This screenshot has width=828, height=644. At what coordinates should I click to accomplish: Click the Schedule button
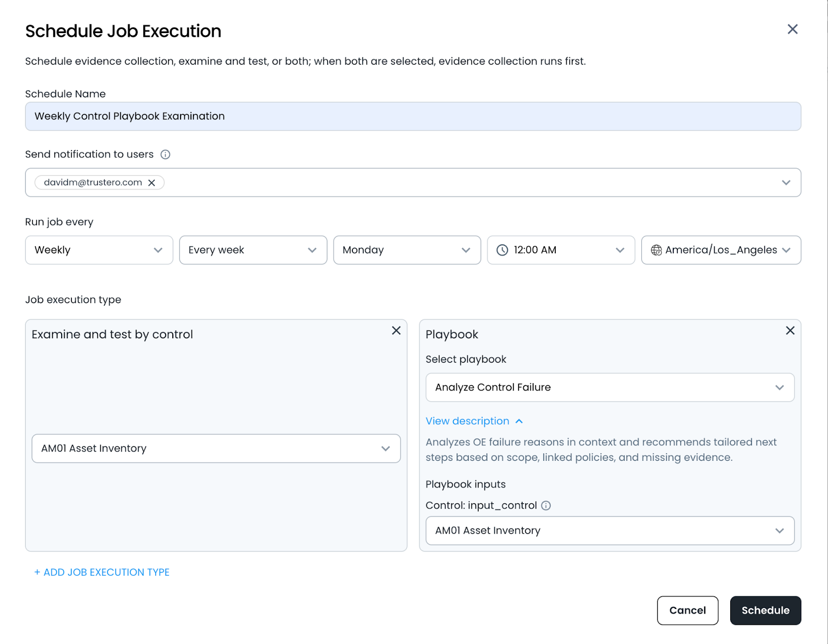765,610
